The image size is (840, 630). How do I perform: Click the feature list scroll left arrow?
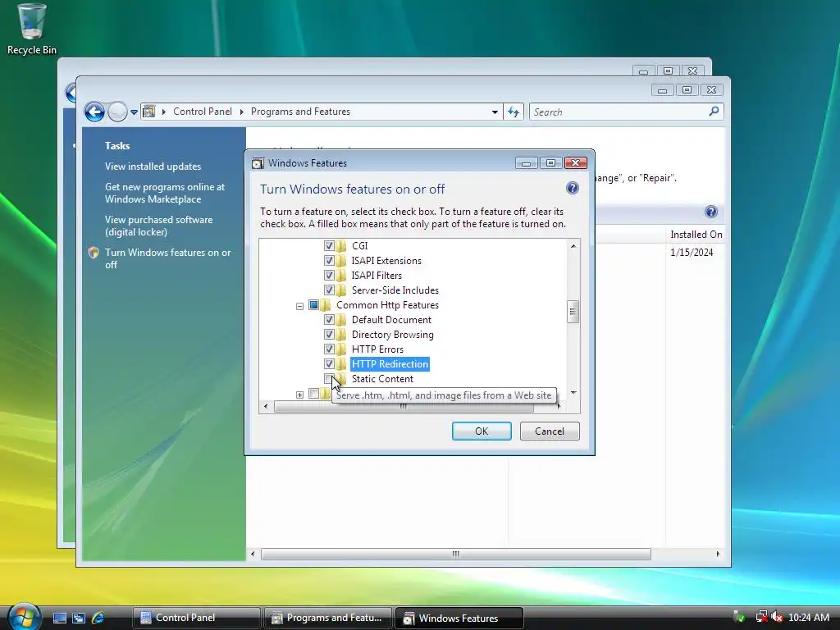point(266,407)
